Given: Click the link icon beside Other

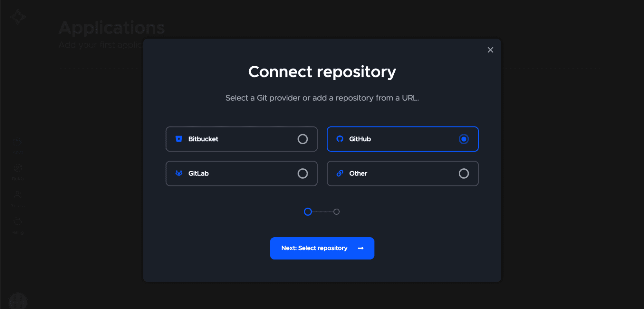Looking at the screenshot, I should [x=340, y=173].
